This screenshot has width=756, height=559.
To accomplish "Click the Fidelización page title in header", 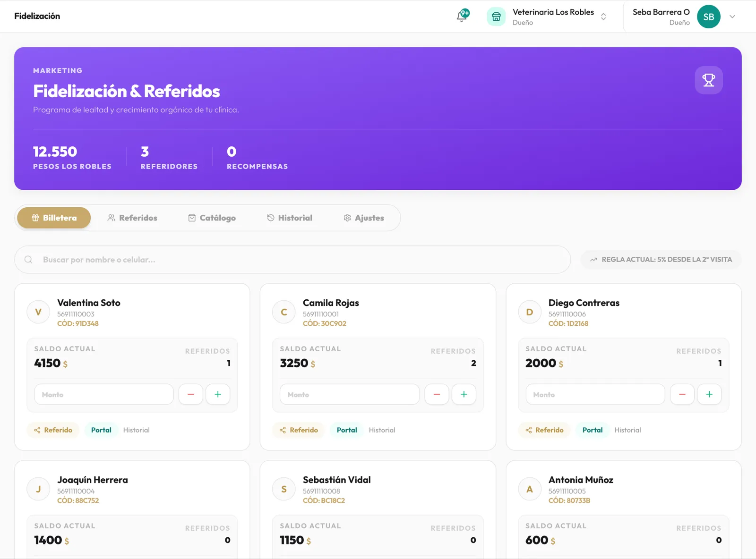I will 37,16.
